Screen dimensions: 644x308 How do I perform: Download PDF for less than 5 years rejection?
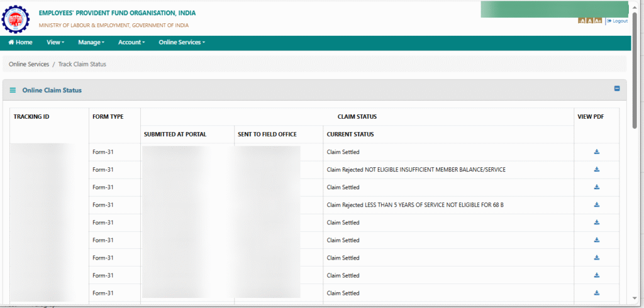pos(597,204)
